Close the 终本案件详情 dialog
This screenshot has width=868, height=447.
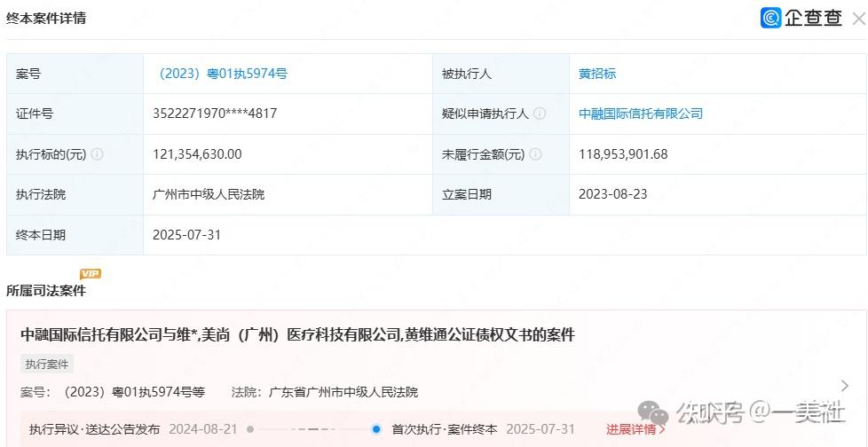(x=858, y=19)
